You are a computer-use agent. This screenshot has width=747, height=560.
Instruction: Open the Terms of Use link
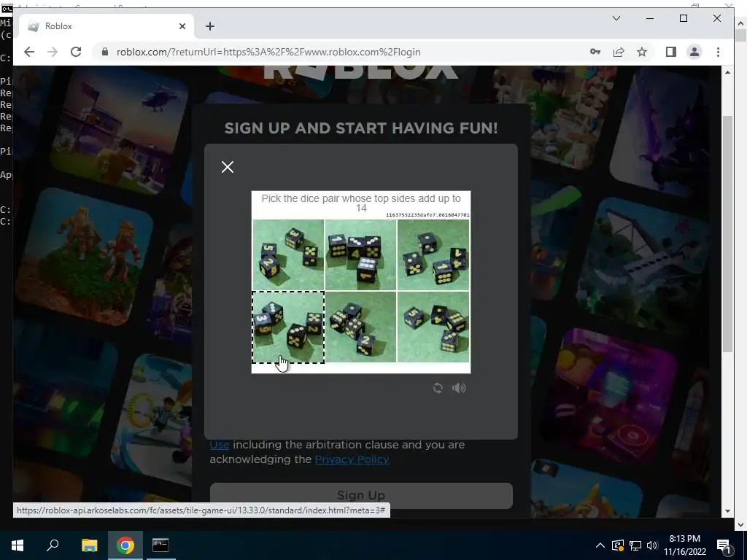tap(220, 445)
